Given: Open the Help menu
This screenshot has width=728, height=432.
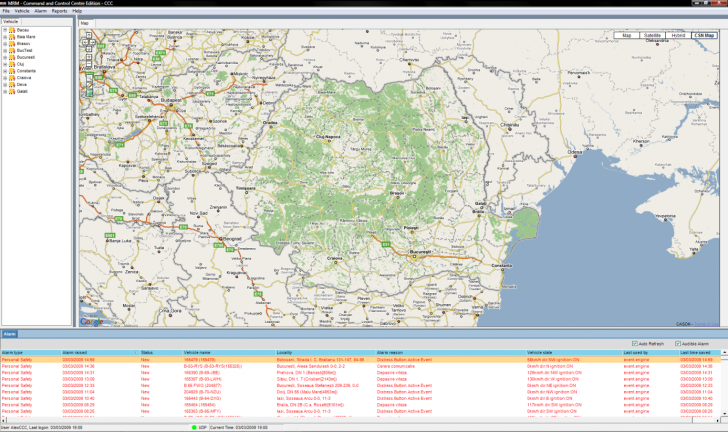Looking at the screenshot, I should click(x=77, y=11).
